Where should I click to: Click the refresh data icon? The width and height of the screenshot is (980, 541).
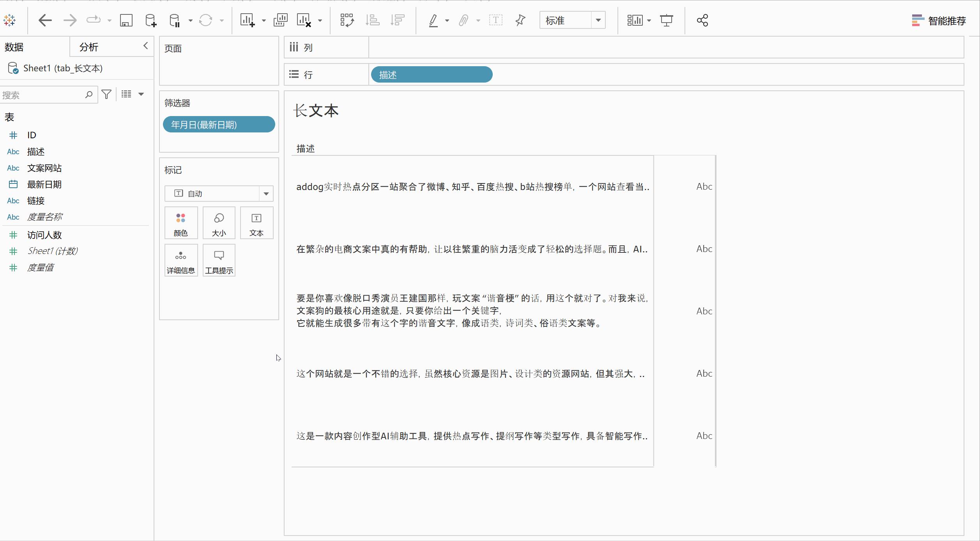point(205,20)
